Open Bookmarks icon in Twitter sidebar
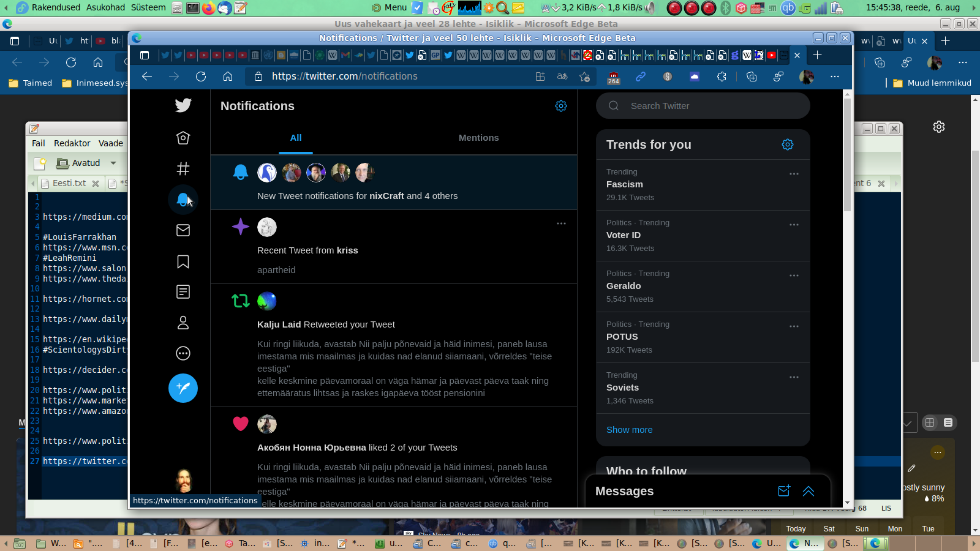The image size is (980, 551). tap(183, 261)
